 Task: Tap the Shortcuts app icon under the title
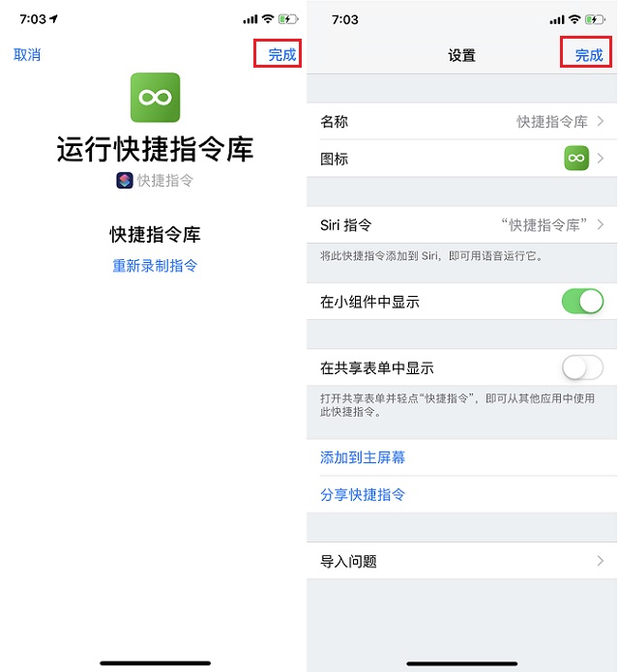[x=125, y=180]
